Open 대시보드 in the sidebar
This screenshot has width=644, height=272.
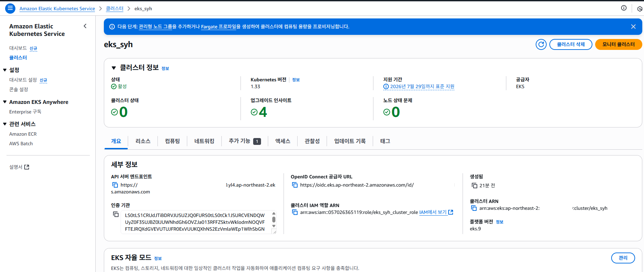[x=18, y=48]
